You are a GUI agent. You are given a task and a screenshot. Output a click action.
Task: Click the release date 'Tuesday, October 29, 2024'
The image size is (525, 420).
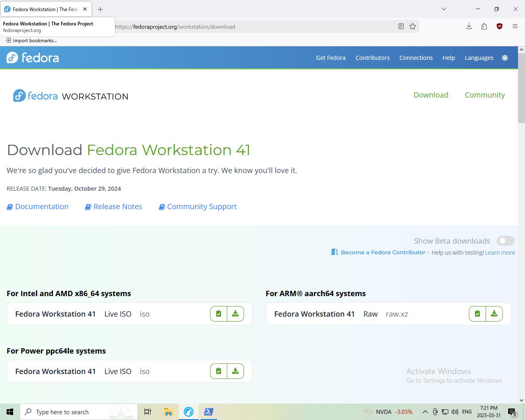point(84,189)
